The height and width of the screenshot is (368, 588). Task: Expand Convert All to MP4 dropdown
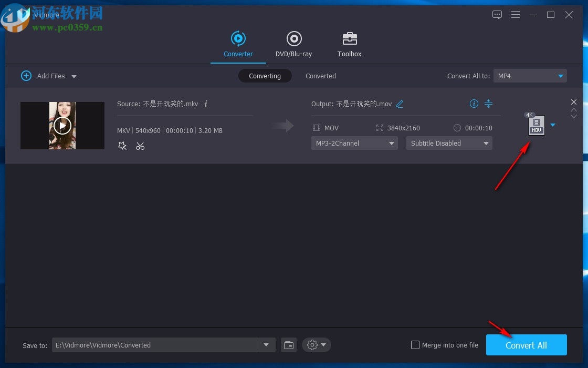click(x=530, y=76)
